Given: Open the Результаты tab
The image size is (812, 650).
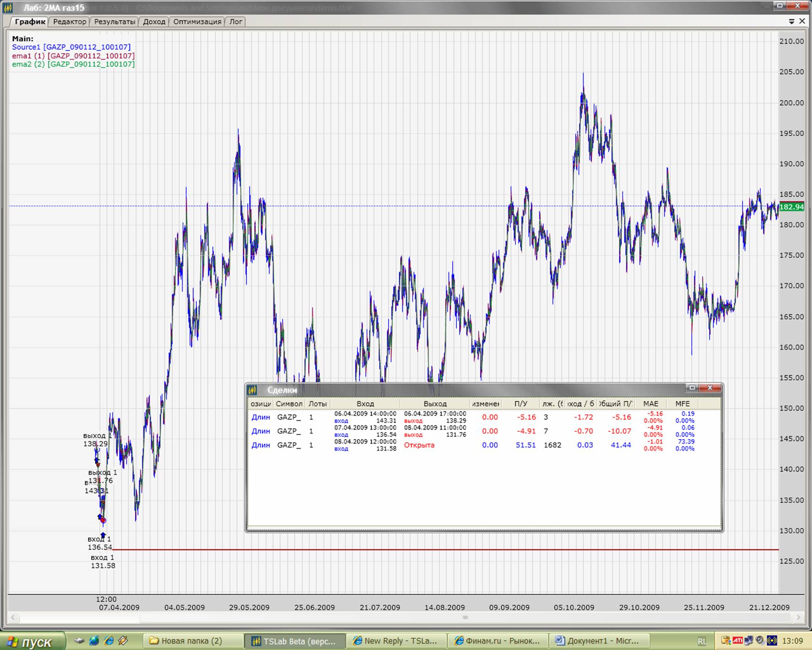Looking at the screenshot, I should click(x=114, y=21).
